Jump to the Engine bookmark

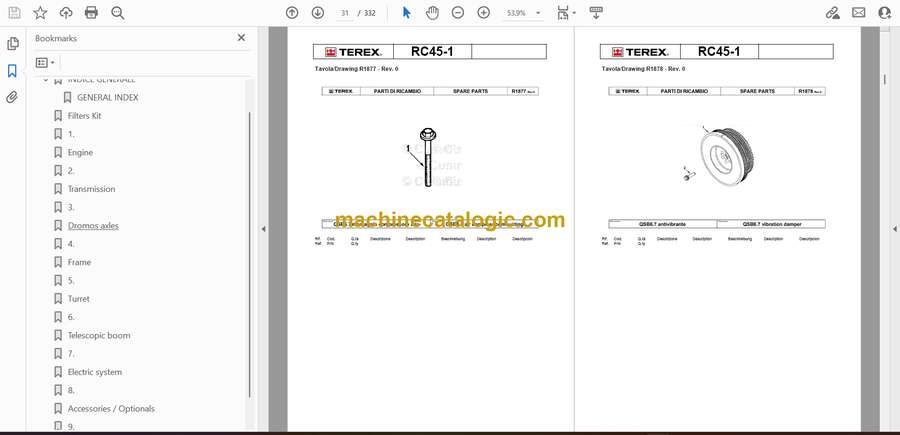(80, 153)
